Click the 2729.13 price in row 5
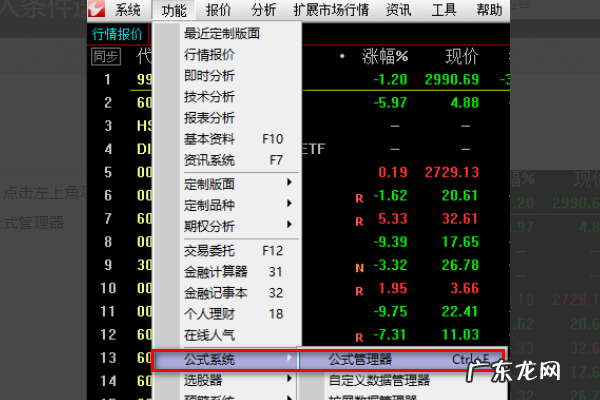The height and width of the screenshot is (400, 600). (x=452, y=172)
